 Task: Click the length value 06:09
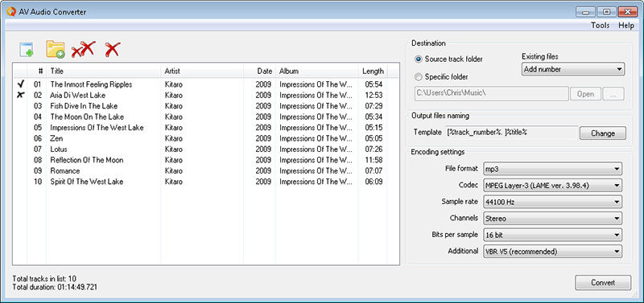(374, 181)
